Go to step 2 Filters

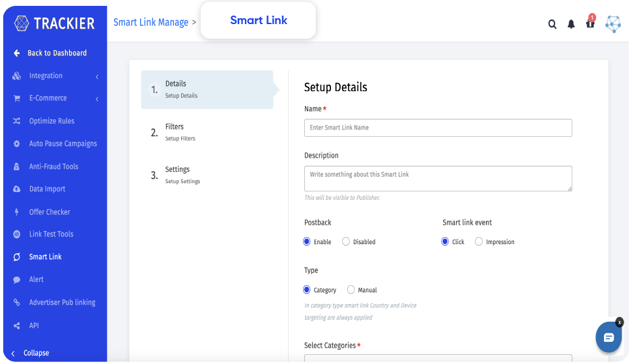(x=175, y=132)
